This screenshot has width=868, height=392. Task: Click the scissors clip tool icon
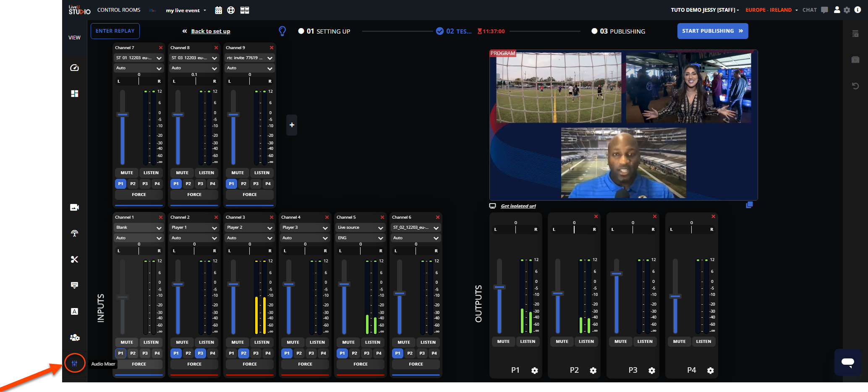tap(74, 259)
